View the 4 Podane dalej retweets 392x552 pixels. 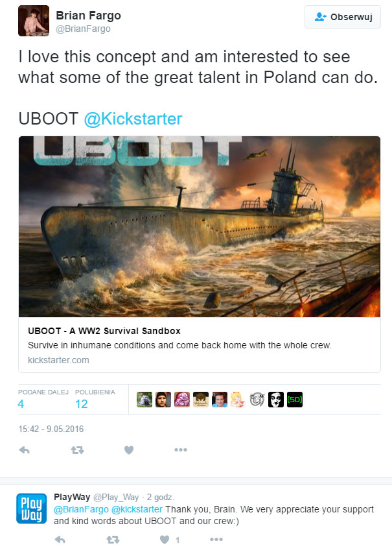coord(21,404)
